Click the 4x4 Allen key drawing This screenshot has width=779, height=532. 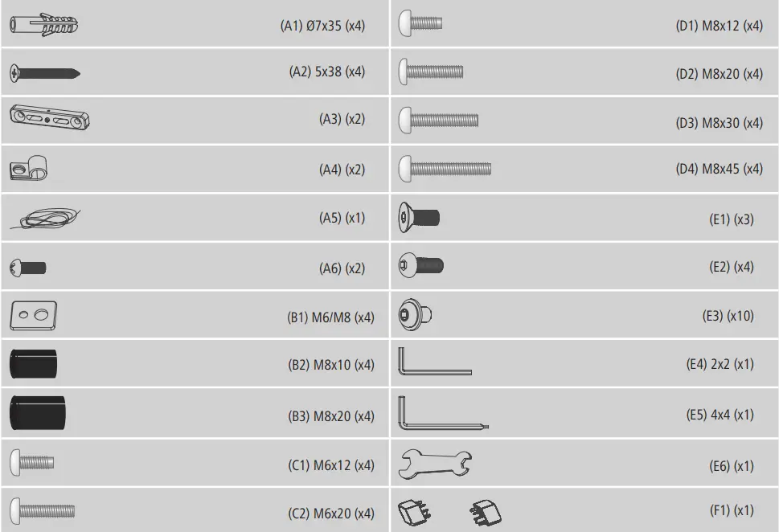click(442, 414)
